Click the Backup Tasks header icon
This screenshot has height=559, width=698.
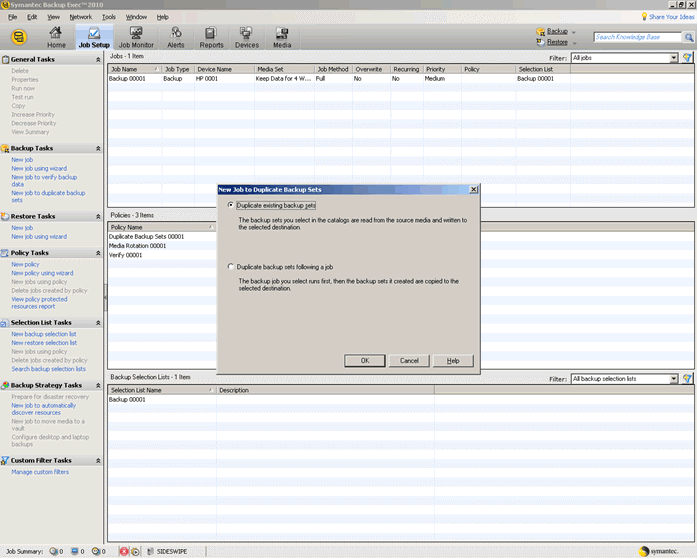[5, 148]
